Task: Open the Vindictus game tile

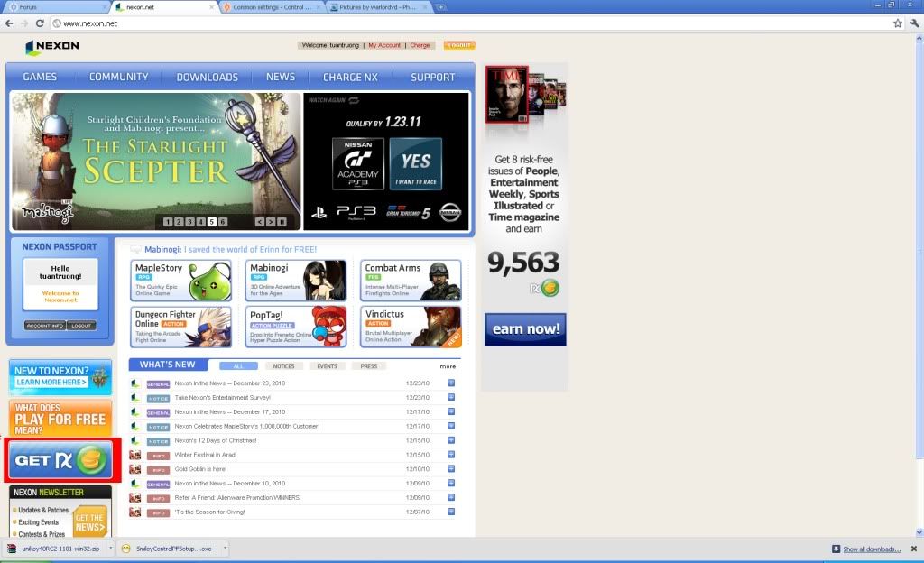Action: pyautogui.click(x=411, y=327)
